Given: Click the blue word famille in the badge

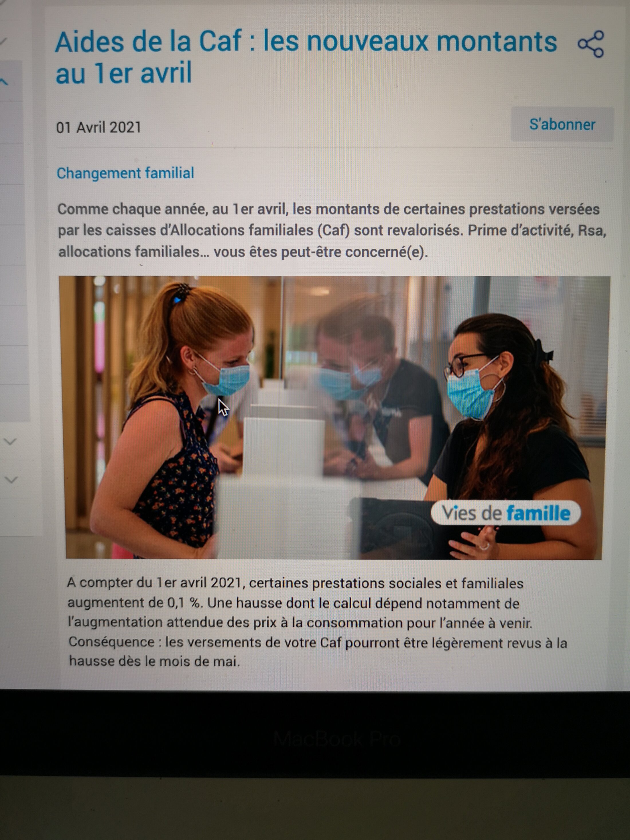Looking at the screenshot, I should pyautogui.click(x=538, y=514).
